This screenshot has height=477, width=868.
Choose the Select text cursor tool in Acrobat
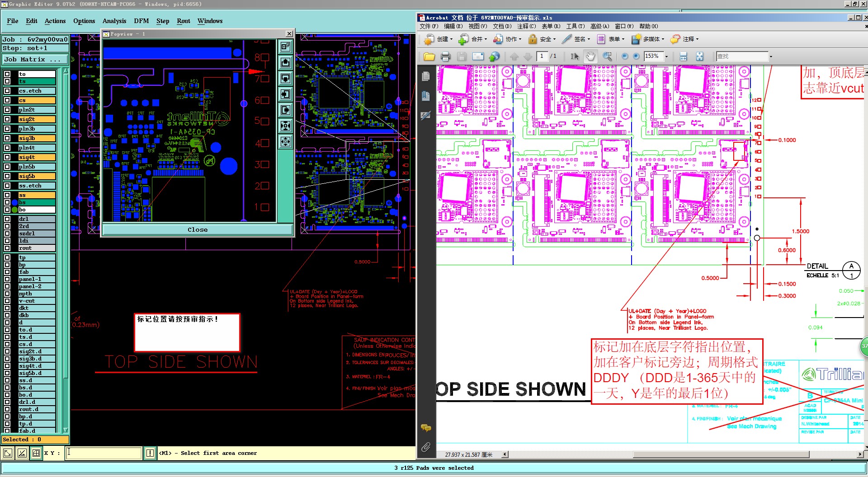click(x=575, y=56)
